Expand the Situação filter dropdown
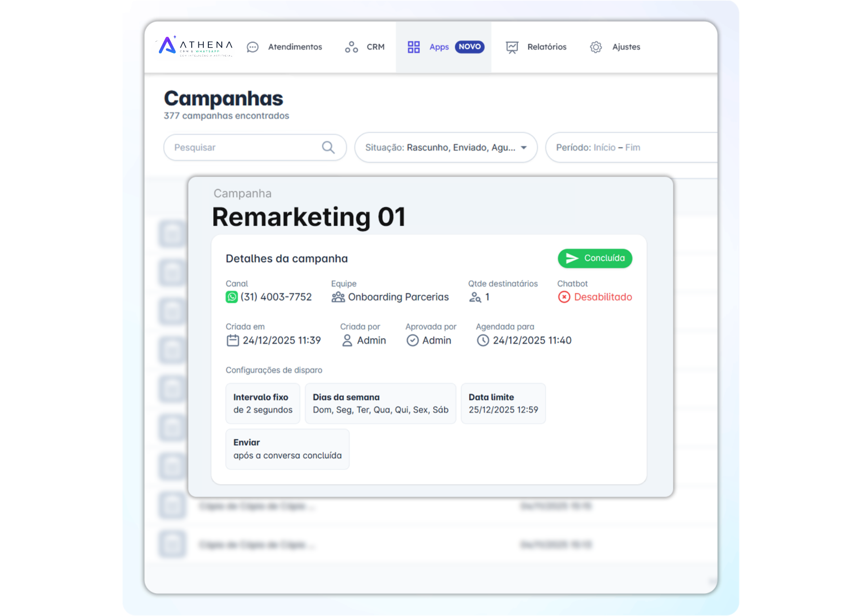This screenshot has width=862, height=616. point(446,147)
